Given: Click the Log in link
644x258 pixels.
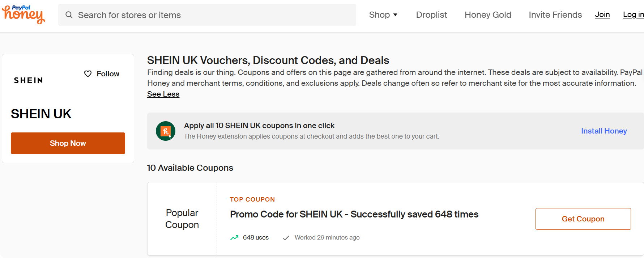Looking at the screenshot, I should (x=633, y=15).
